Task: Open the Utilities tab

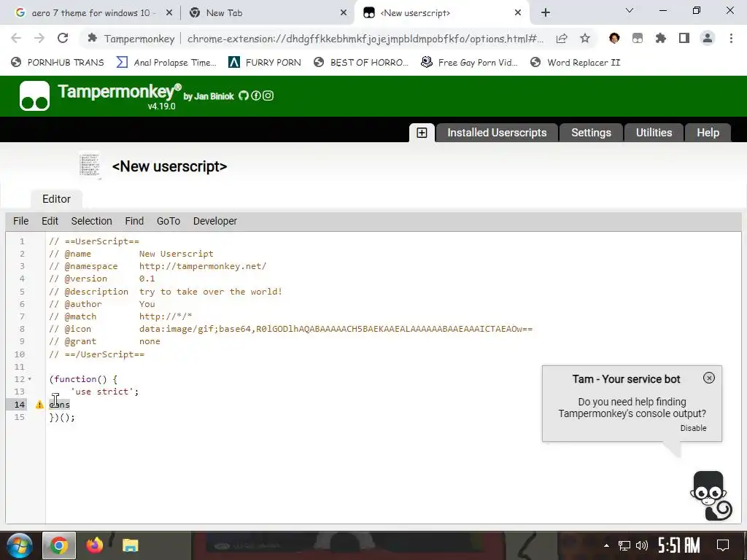Action: point(654,133)
